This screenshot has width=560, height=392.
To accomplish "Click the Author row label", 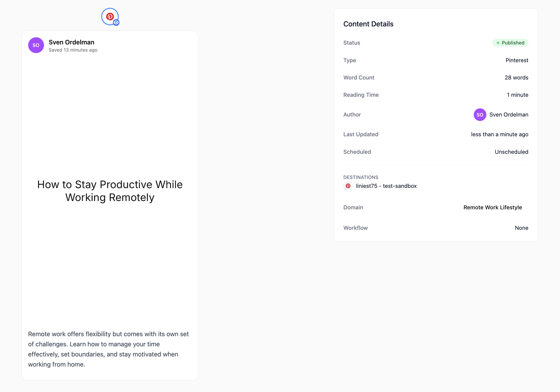I will click(x=352, y=115).
